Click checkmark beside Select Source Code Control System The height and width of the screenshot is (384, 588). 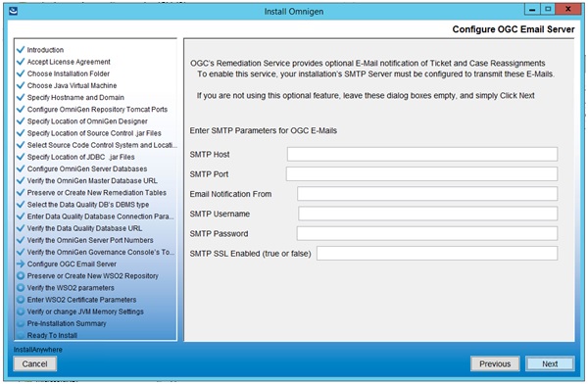tap(21, 145)
